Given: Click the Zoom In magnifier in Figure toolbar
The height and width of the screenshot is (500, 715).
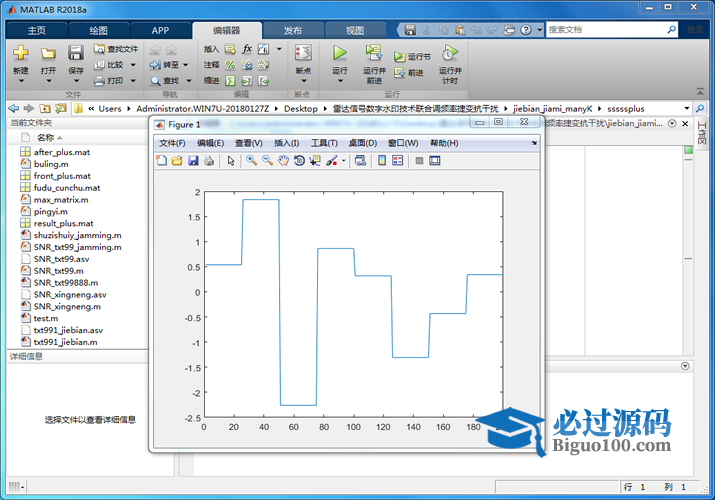Looking at the screenshot, I should coord(251,160).
